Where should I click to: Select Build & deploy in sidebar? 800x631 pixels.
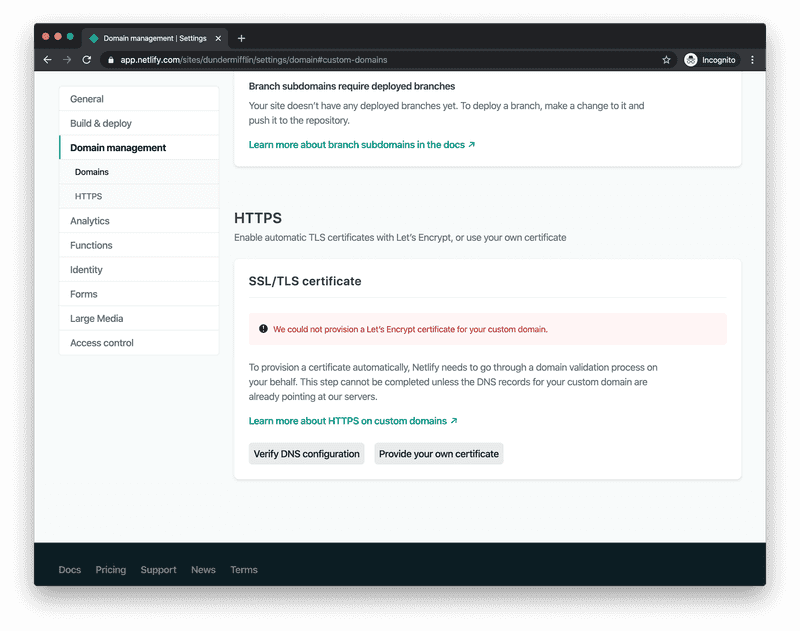click(101, 123)
